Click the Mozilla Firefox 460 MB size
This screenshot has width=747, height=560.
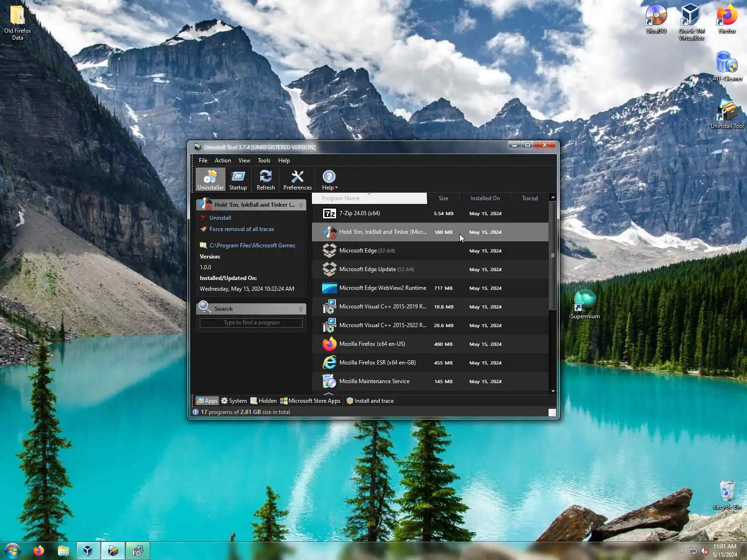click(443, 344)
